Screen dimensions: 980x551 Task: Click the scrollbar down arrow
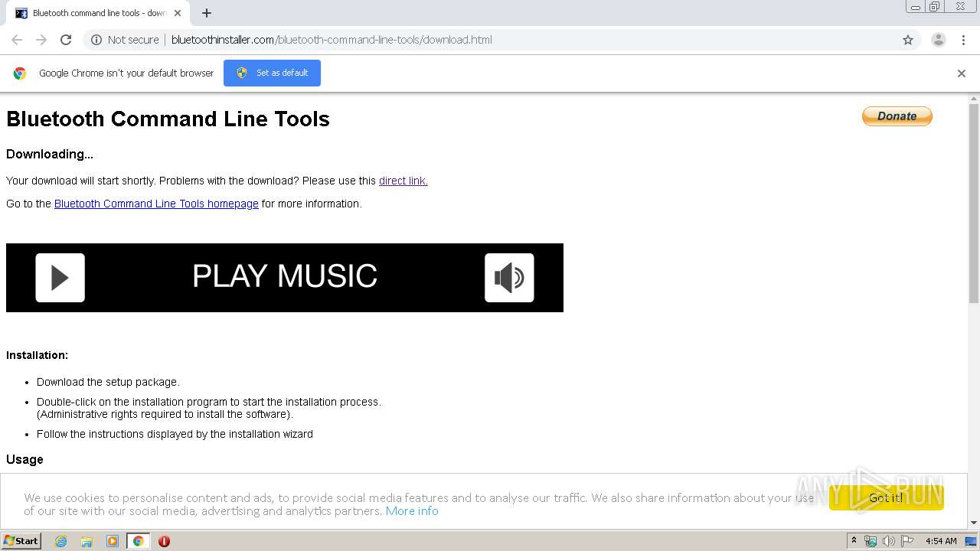(x=974, y=523)
